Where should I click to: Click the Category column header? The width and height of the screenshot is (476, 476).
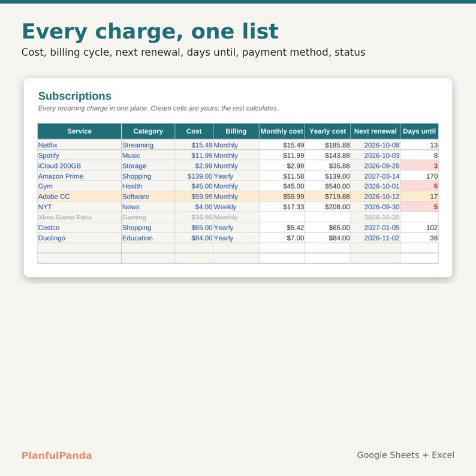click(x=148, y=131)
